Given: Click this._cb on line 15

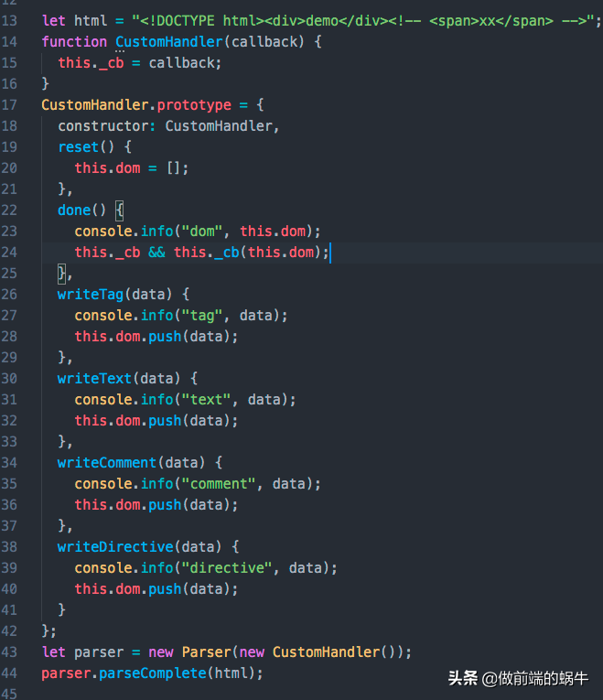Looking at the screenshot, I should [x=92, y=63].
